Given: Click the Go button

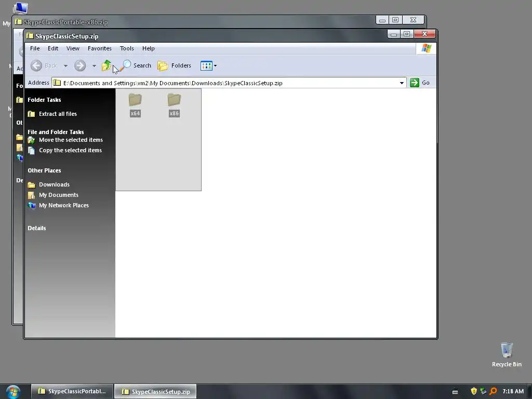Looking at the screenshot, I should coord(420,83).
